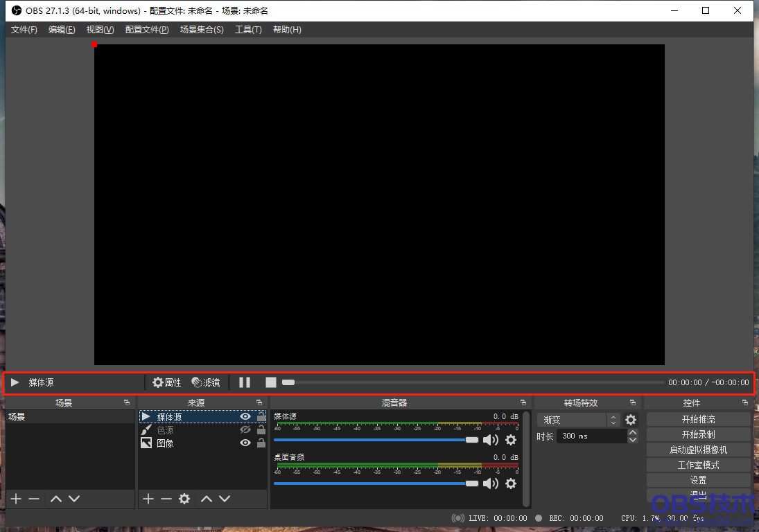This screenshot has width=759, height=532.
Task: Add a new scene
Action: click(x=16, y=499)
